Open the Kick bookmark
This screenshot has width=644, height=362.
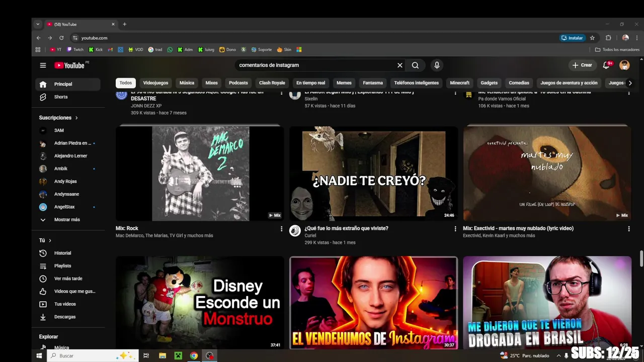(96, 50)
